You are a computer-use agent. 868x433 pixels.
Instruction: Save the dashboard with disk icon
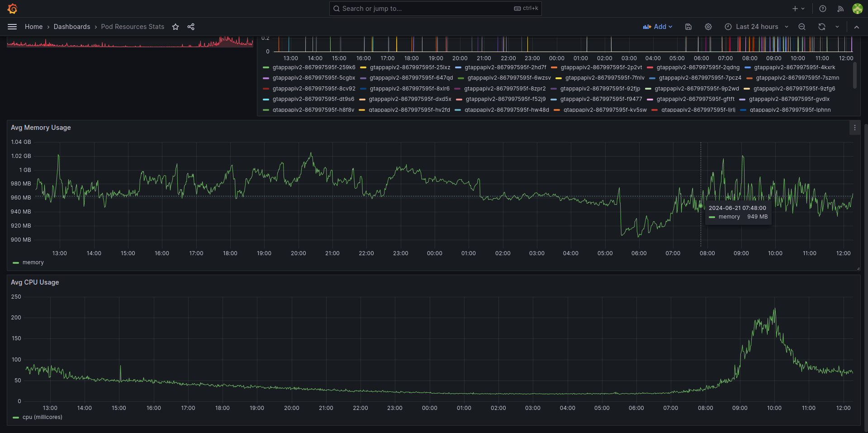point(688,27)
